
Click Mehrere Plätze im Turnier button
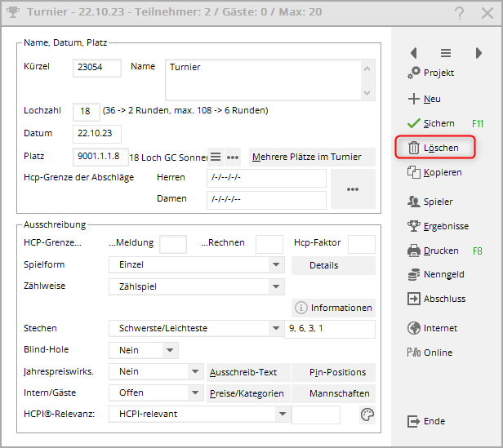(x=311, y=157)
